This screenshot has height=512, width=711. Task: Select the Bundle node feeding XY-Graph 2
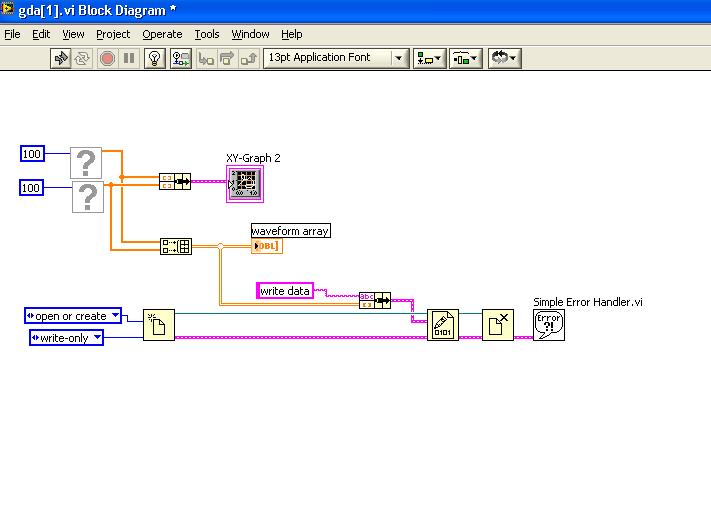175,181
